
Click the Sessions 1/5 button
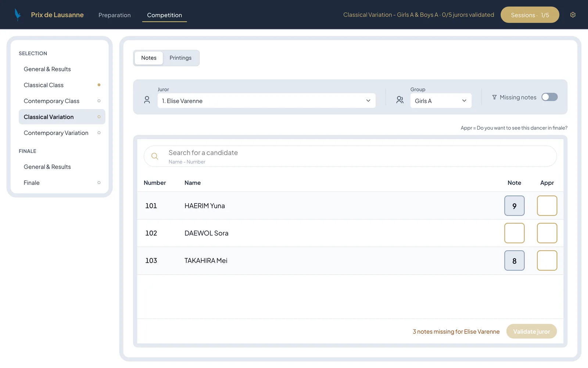click(x=530, y=15)
